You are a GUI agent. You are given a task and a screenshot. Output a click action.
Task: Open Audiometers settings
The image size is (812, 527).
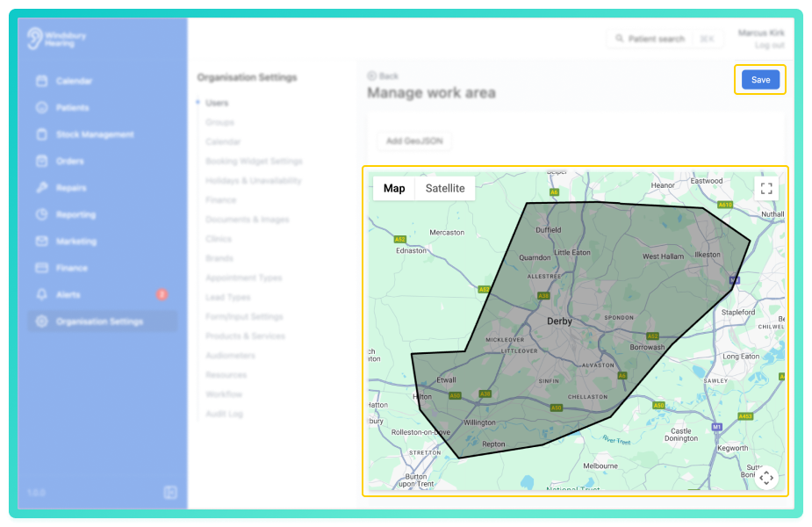[x=230, y=356]
